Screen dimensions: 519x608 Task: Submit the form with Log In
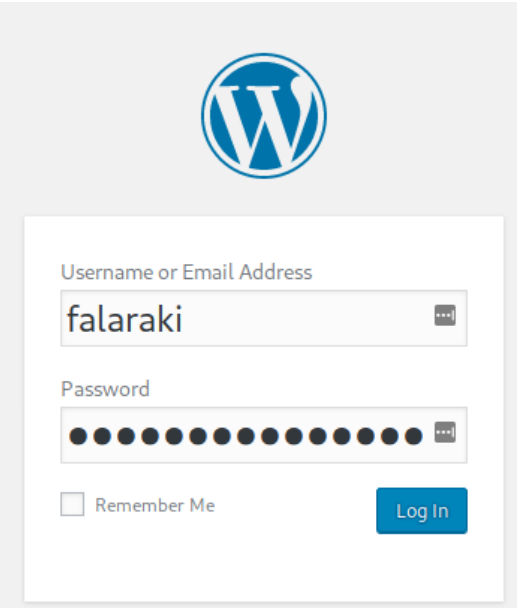pyautogui.click(x=422, y=511)
